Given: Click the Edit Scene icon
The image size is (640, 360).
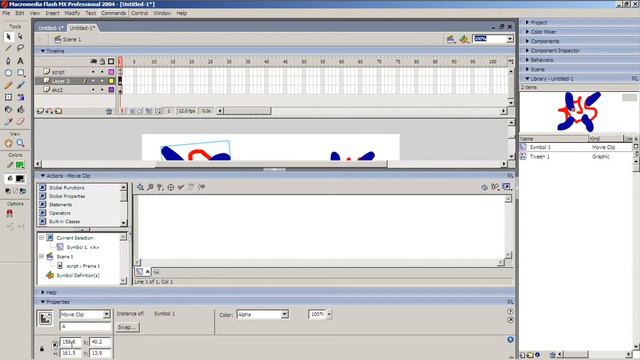Looking at the screenshot, I should 451,39.
